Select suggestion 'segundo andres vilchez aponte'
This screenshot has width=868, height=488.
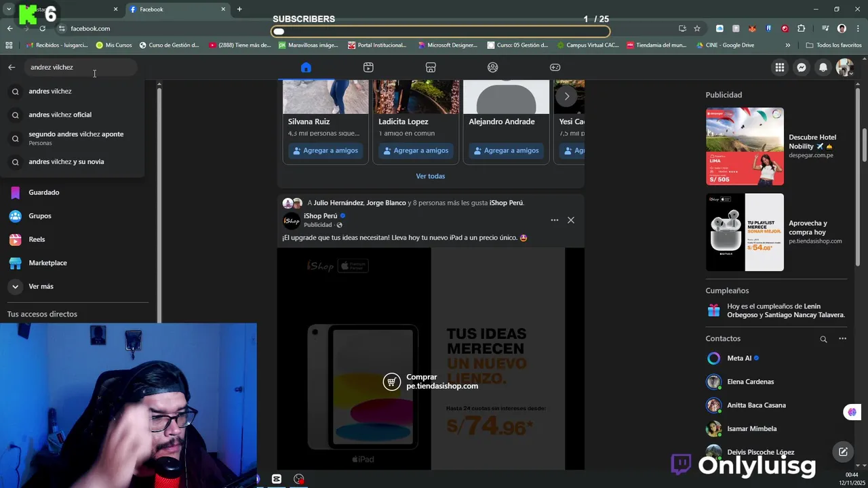click(x=73, y=138)
